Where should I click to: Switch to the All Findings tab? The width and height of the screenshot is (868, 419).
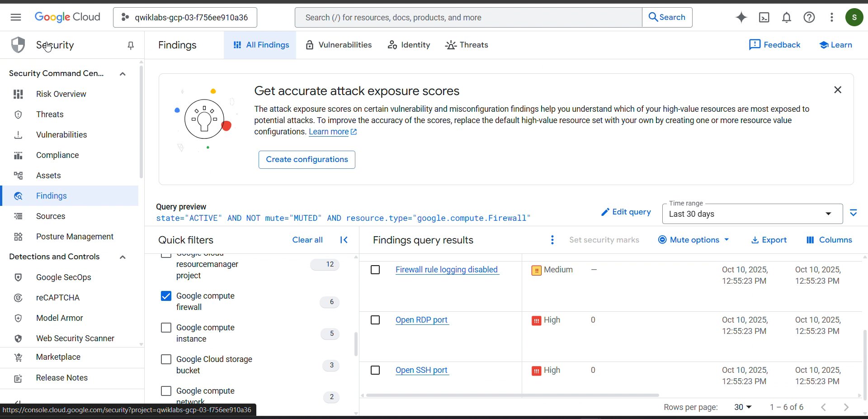tap(260, 45)
